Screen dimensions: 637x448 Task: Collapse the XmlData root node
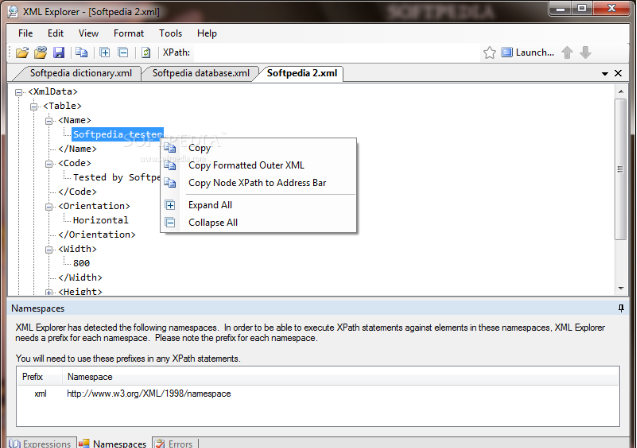(21, 92)
